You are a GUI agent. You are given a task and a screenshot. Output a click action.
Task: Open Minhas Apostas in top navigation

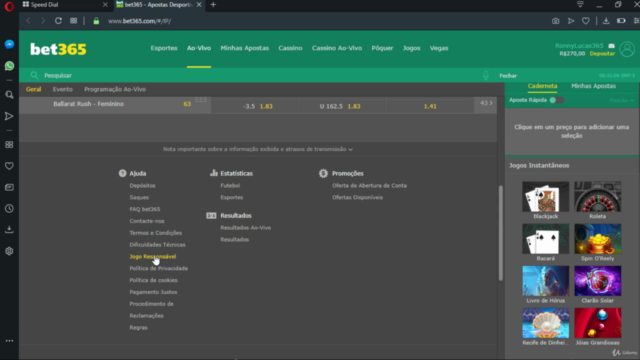pos(244,48)
